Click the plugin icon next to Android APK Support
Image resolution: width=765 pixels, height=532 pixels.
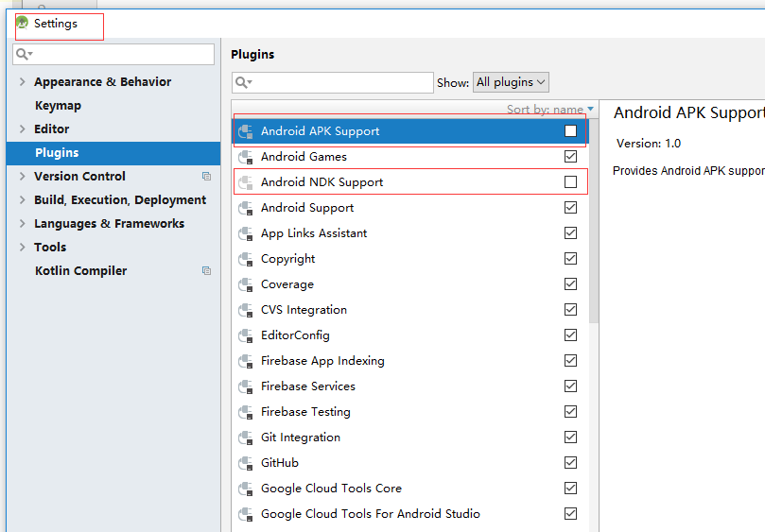point(246,131)
